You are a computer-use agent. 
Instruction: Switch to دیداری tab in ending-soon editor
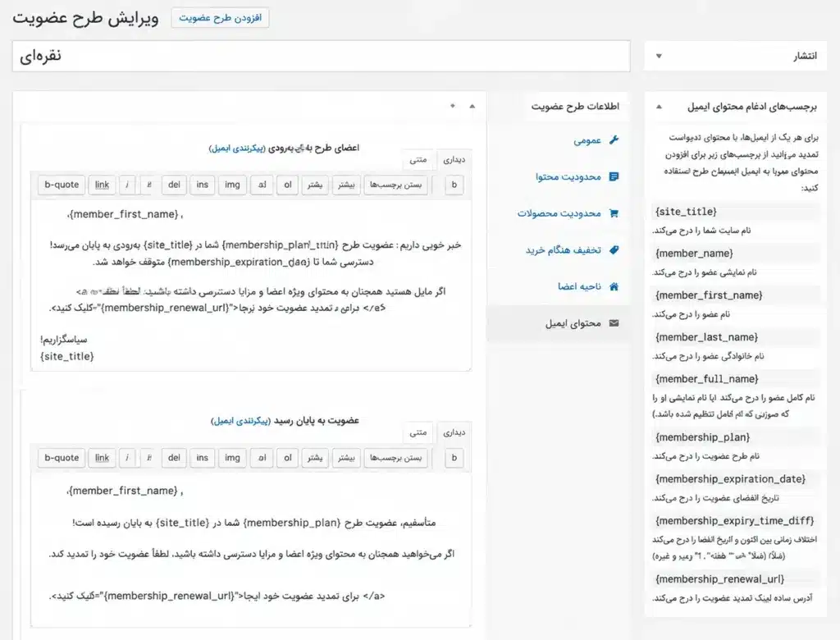[x=454, y=160]
